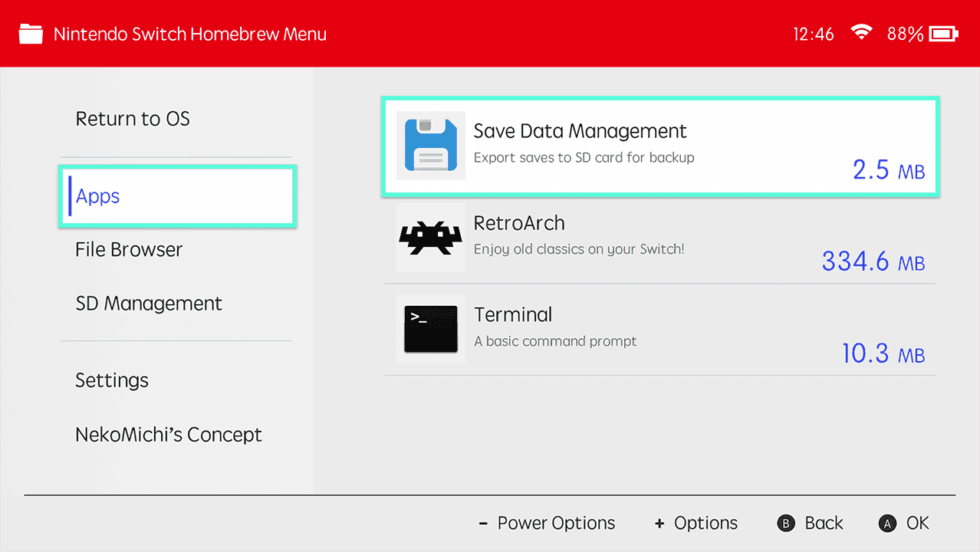Click the Wi-Fi signal icon

[862, 33]
